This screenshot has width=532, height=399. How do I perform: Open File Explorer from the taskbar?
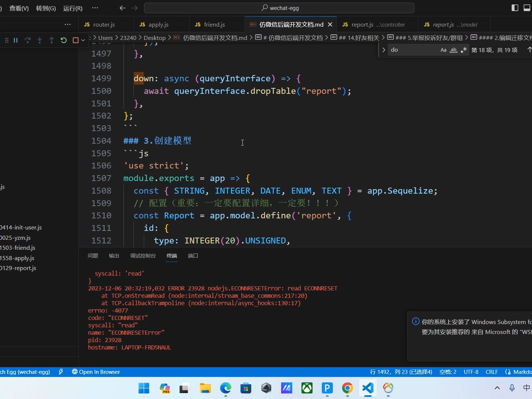205,388
